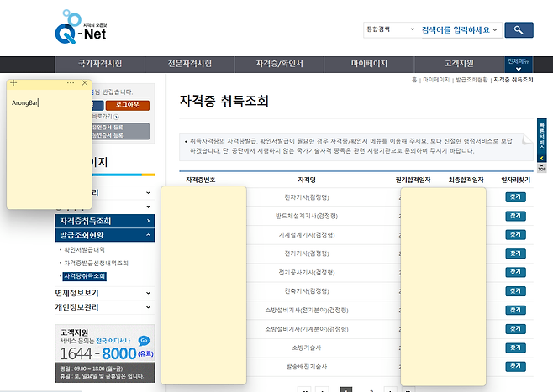This screenshot has width=553, height=392.
Task: Click 찾기 for 발송배전기술사
Action: (x=515, y=367)
